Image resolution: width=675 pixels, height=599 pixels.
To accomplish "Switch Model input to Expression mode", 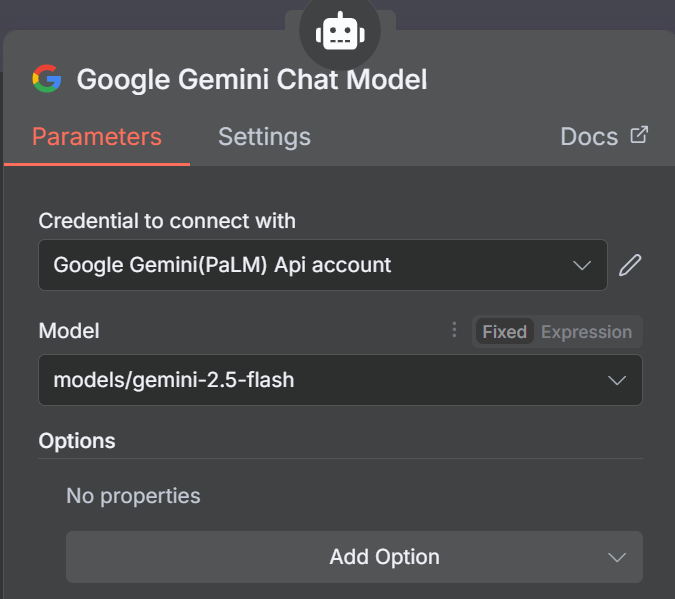I will [586, 332].
